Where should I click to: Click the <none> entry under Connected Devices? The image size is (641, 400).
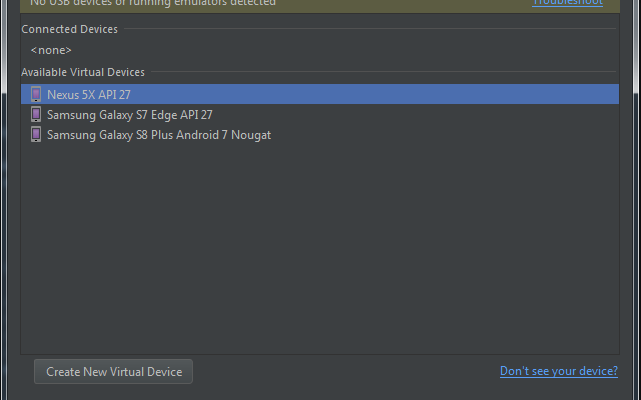tap(51, 50)
